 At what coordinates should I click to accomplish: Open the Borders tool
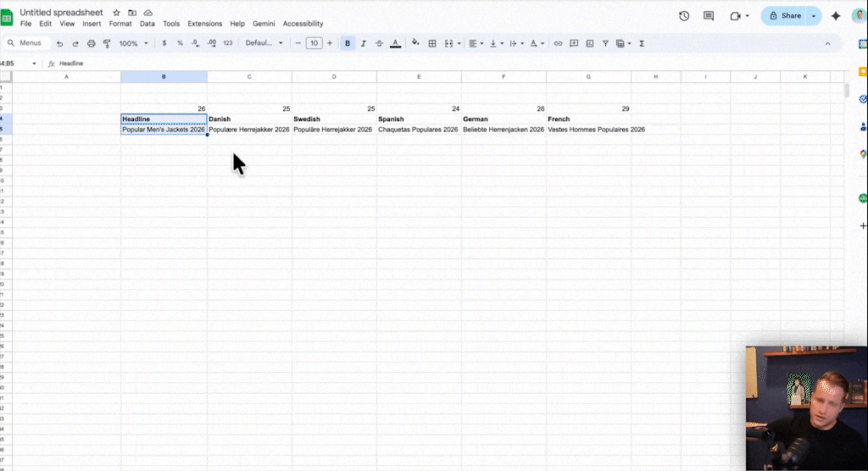[x=432, y=43]
